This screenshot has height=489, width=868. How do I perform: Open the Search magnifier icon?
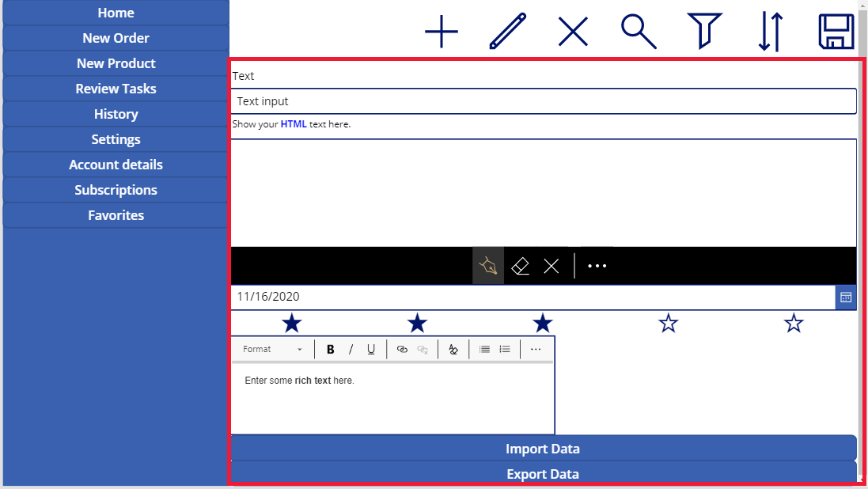pyautogui.click(x=638, y=32)
